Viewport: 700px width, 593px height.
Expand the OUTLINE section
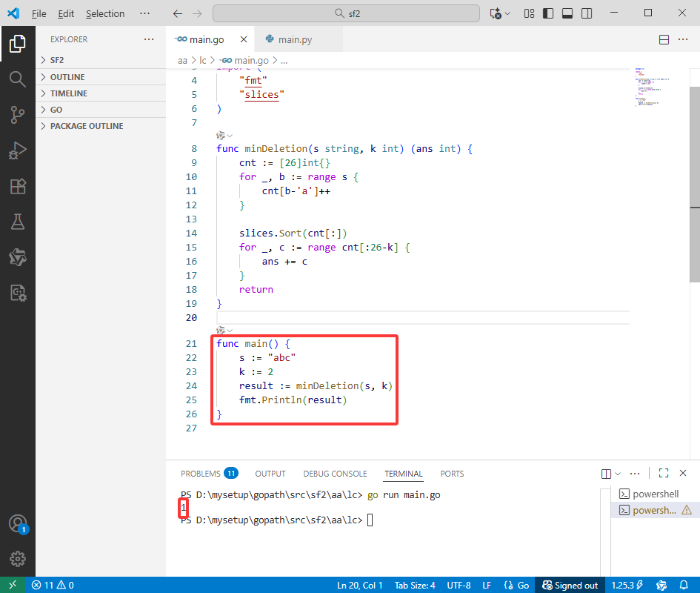(101, 77)
